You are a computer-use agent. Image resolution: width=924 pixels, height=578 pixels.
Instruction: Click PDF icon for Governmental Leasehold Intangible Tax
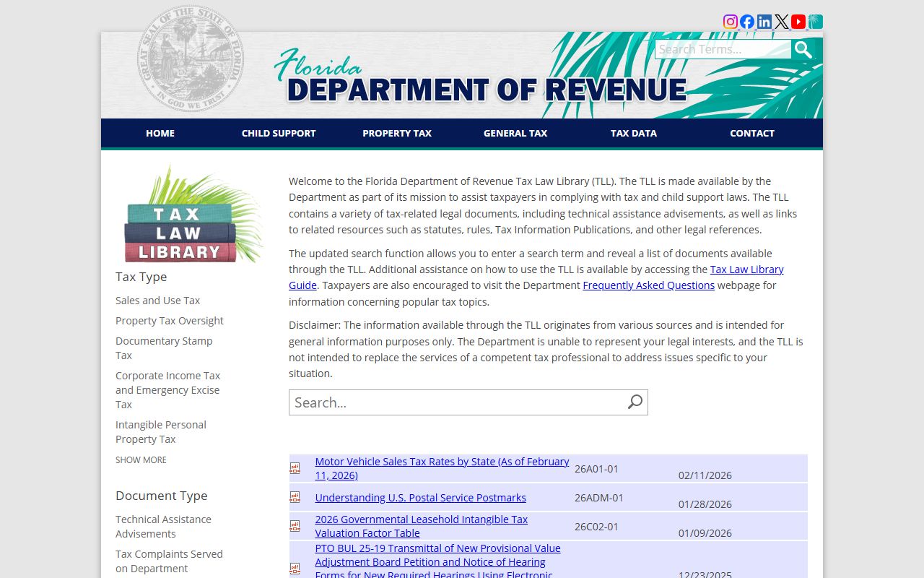pyautogui.click(x=295, y=526)
